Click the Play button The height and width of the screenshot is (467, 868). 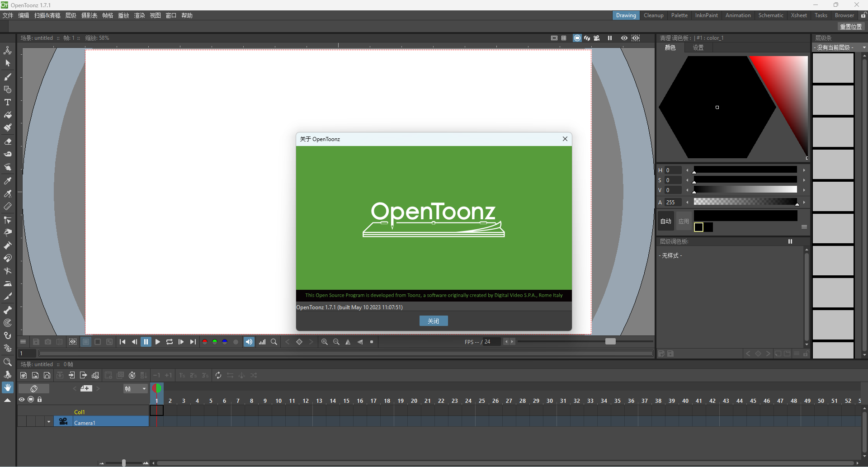click(x=158, y=342)
